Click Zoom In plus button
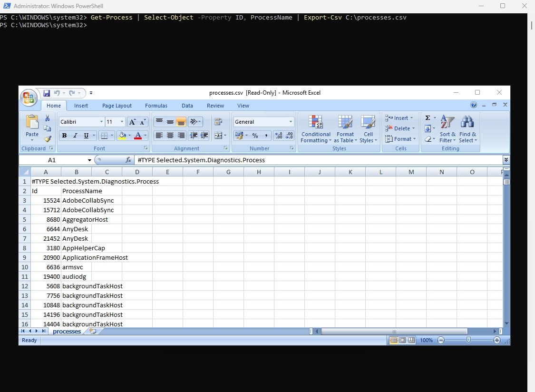Image resolution: width=535 pixels, height=392 pixels. point(497,341)
